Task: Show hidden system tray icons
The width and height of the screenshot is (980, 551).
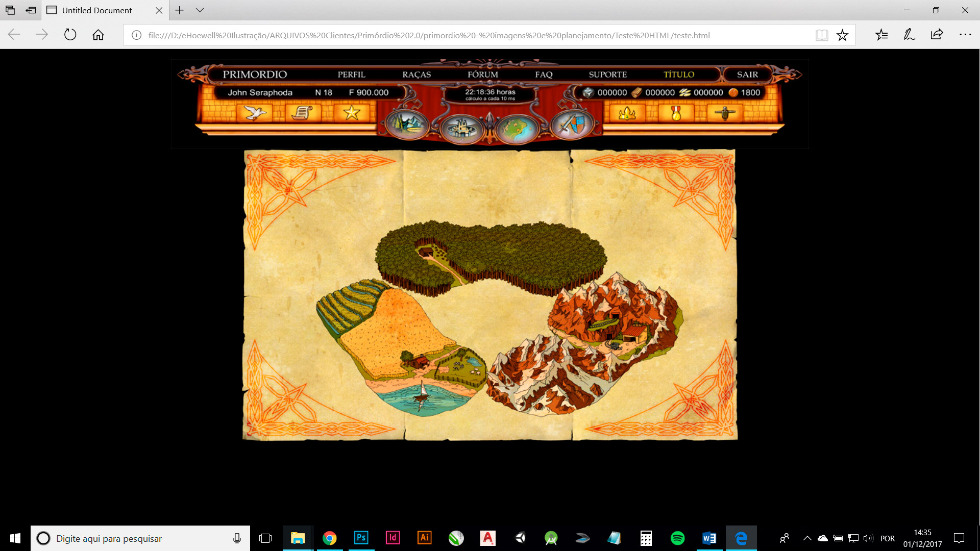Action: point(807,538)
